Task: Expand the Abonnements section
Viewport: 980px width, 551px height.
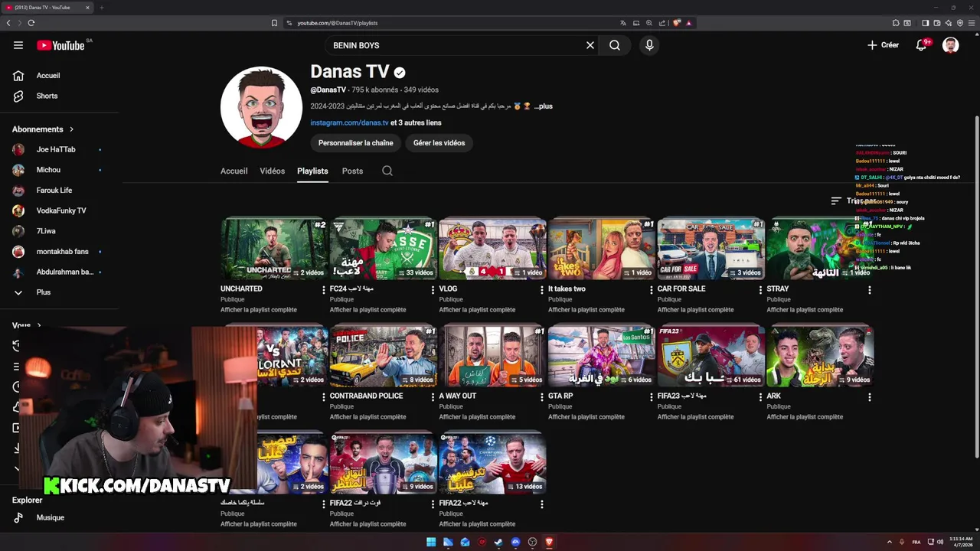Action: click(x=44, y=129)
